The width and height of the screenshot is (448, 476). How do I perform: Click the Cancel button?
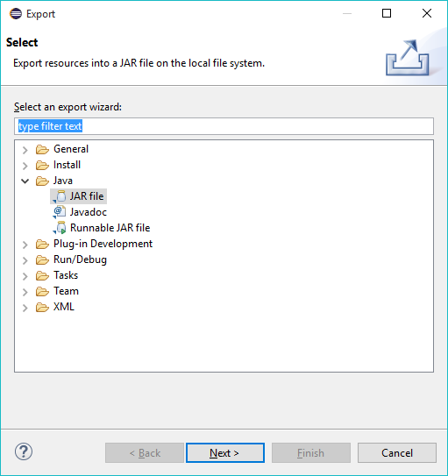pos(397,453)
